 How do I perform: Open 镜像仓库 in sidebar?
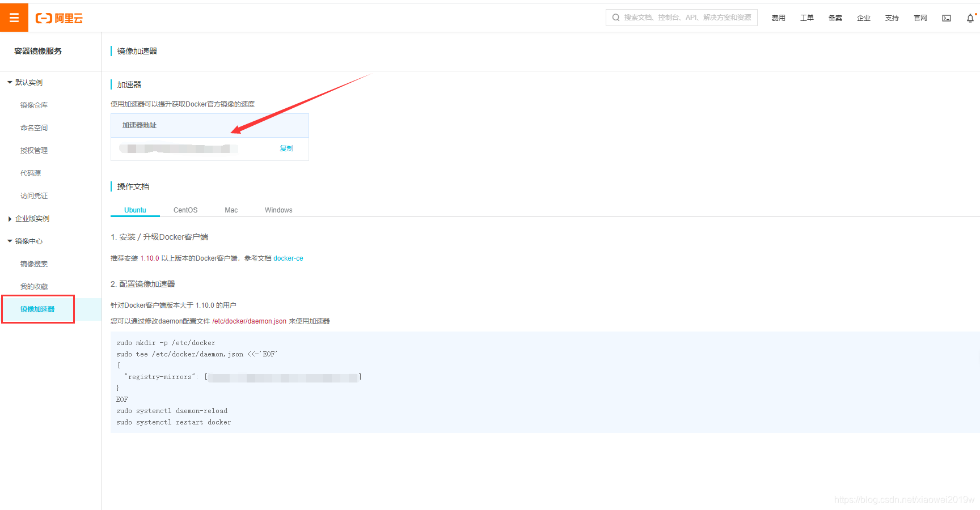[x=34, y=105]
